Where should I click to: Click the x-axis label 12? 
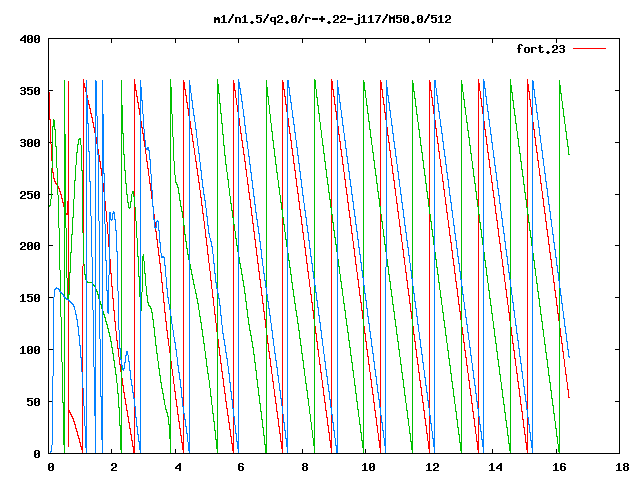pyautogui.click(x=432, y=467)
